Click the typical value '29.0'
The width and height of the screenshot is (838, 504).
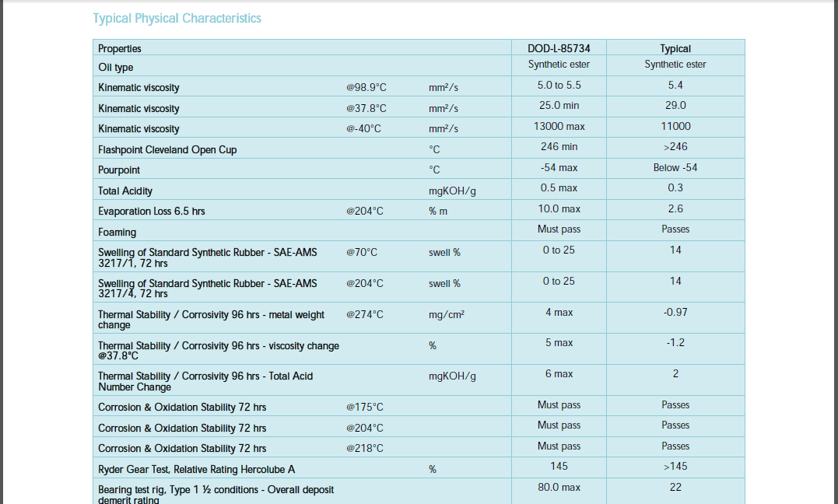[x=675, y=106]
